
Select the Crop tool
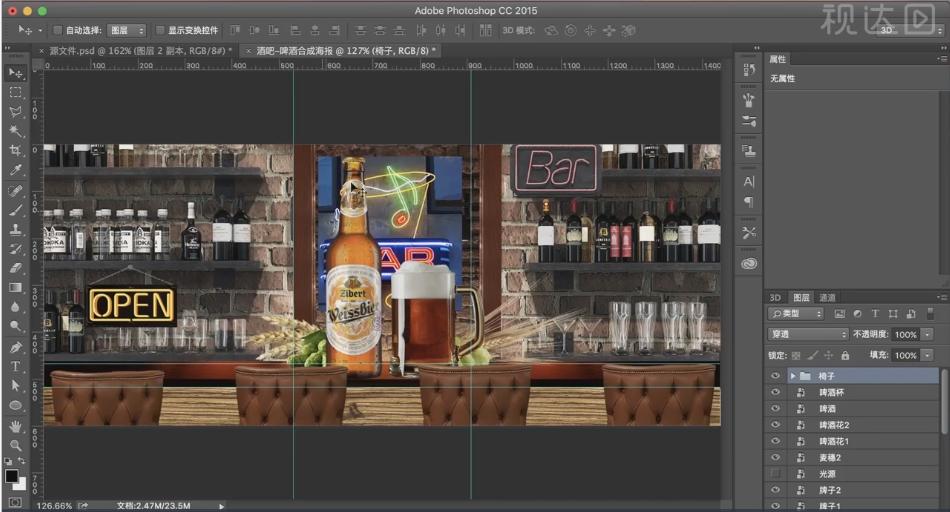pos(15,150)
